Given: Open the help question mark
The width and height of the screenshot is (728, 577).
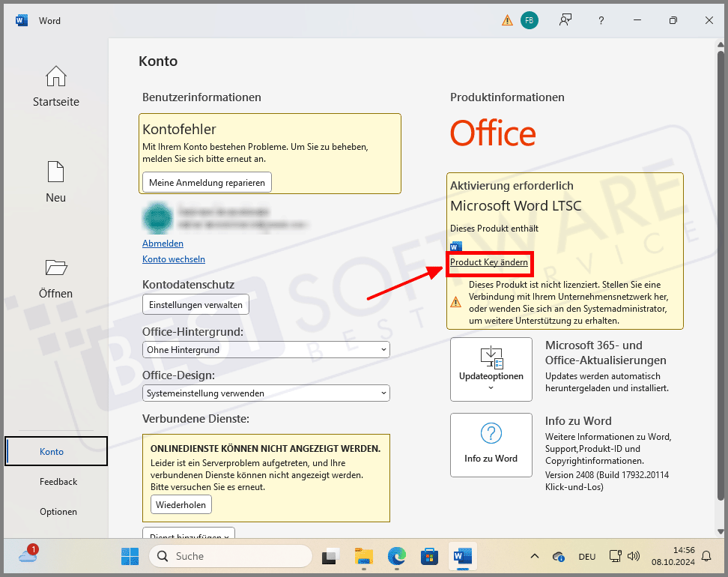Looking at the screenshot, I should (601, 20).
